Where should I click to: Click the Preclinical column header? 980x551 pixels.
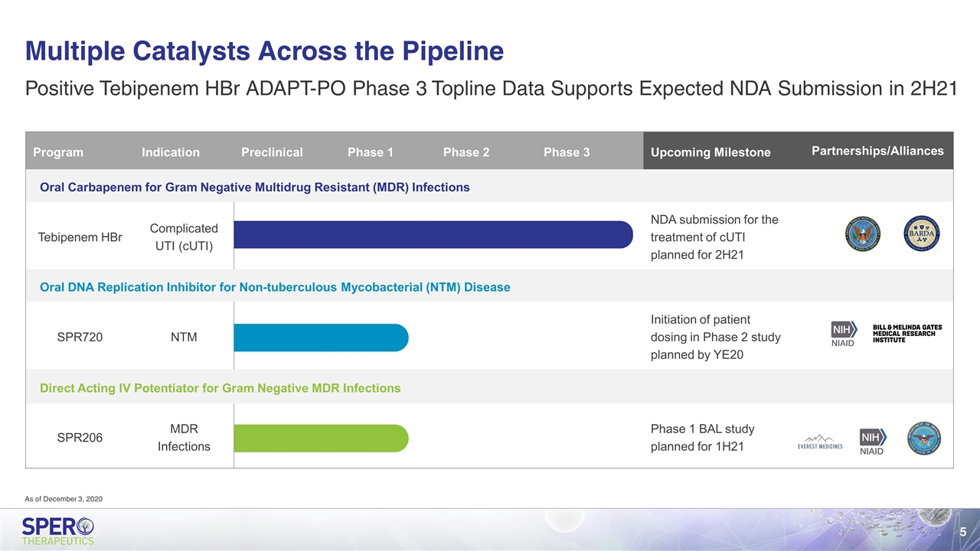coord(272,152)
